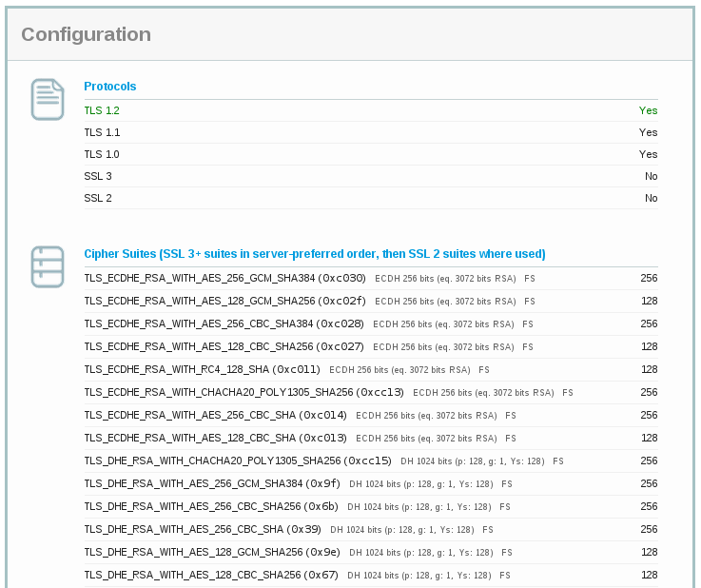
Task: Select cipher TLS_DHE_RSA_WITH_CHACHA20_POLY1305_SHA256 (0xcc15)
Action: [x=238, y=461]
